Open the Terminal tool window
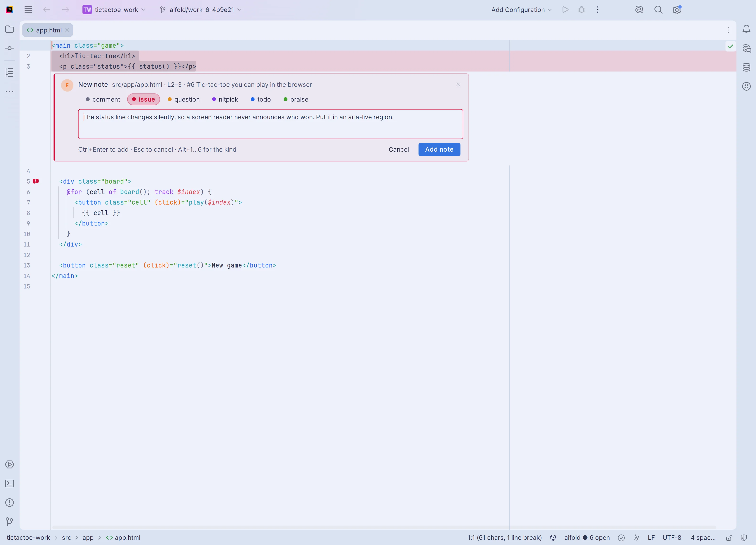Viewport: 756px width, 545px height. tap(10, 483)
